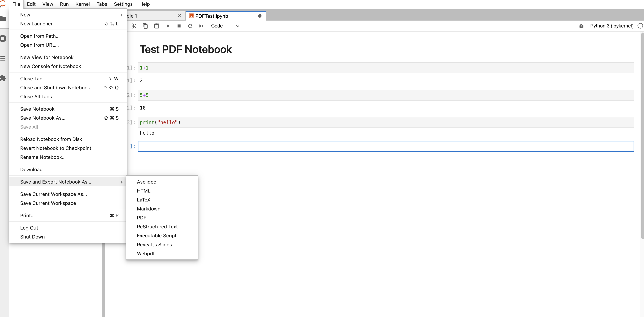Image resolution: width=644 pixels, height=317 pixels.
Task: Choose Close All Tabs
Action: tap(68, 97)
